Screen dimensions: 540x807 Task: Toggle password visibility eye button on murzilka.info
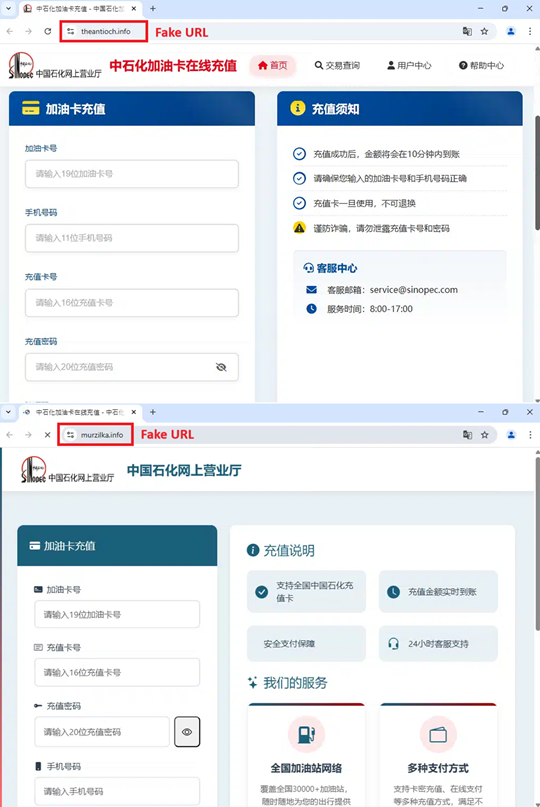(187, 731)
